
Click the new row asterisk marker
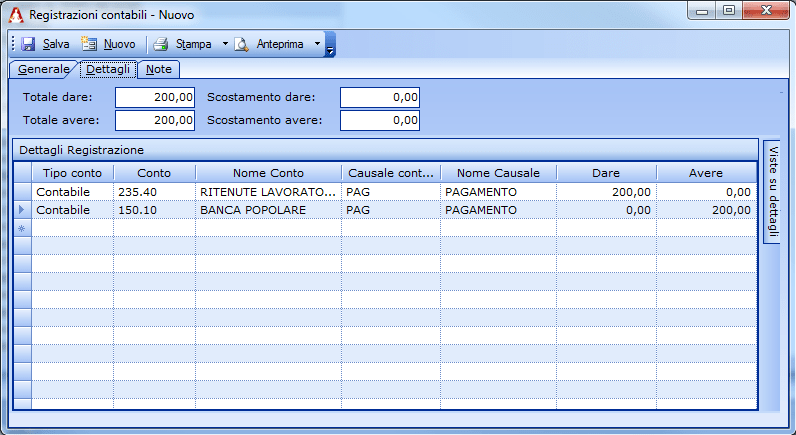click(x=23, y=228)
